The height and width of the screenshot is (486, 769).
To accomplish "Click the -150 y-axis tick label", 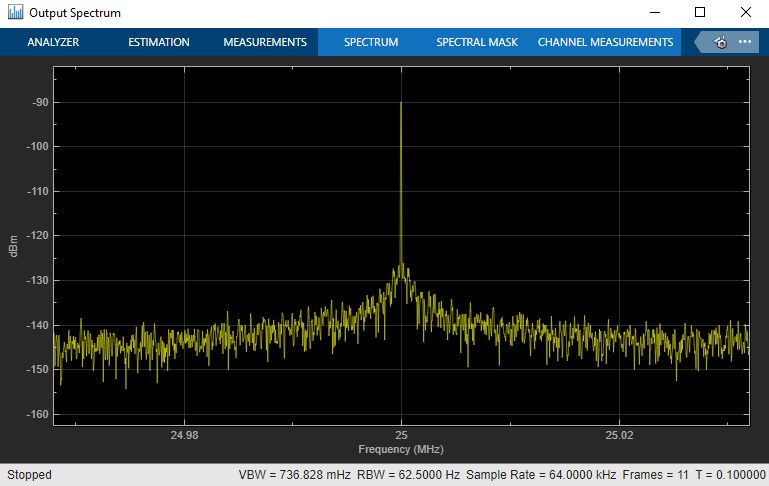I will (38, 369).
